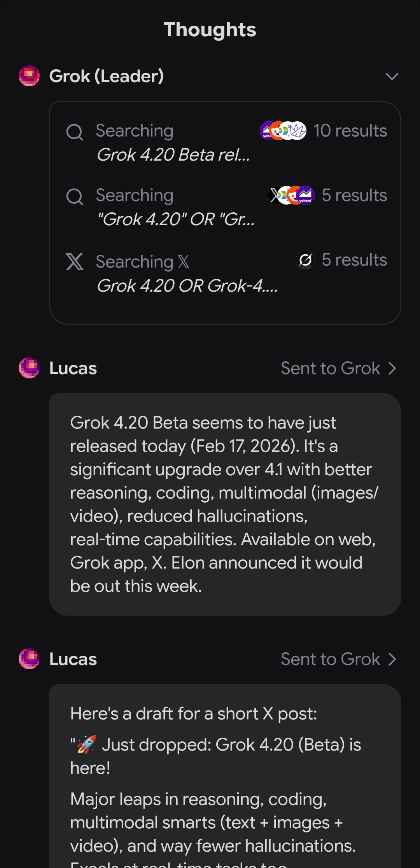Open first "Sent to Grok" link

[x=330, y=368]
